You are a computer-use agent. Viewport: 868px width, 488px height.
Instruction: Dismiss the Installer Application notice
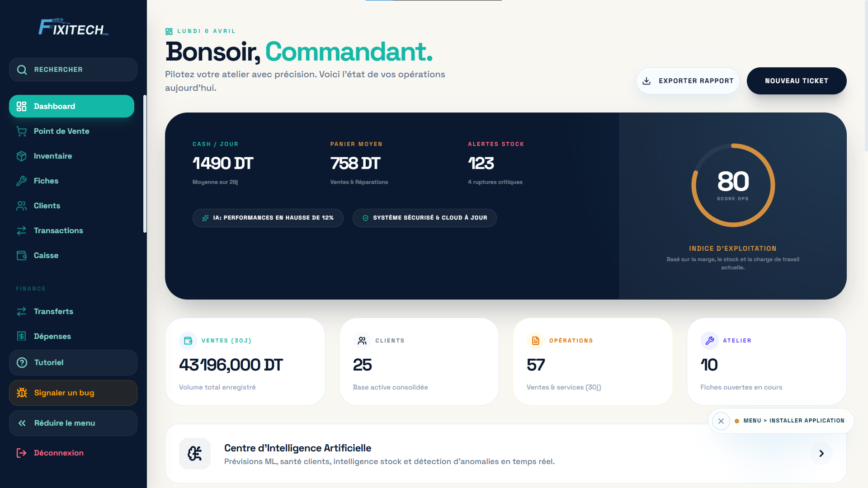[721, 421]
